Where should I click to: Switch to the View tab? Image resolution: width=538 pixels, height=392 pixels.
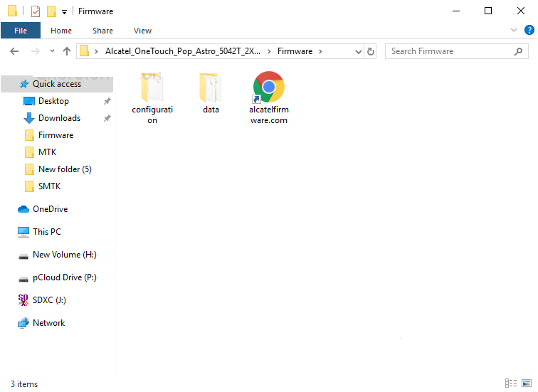coord(142,31)
